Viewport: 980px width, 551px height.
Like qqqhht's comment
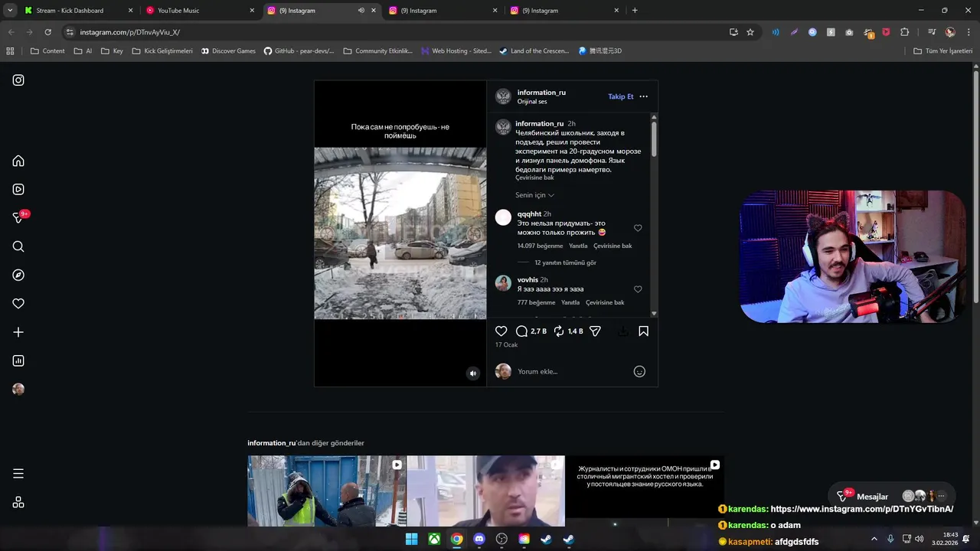(x=638, y=228)
